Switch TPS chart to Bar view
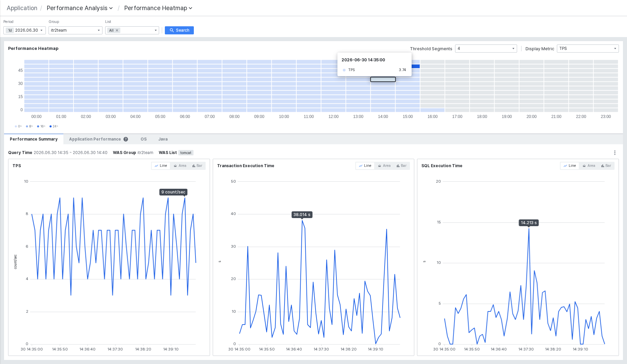 coord(197,166)
